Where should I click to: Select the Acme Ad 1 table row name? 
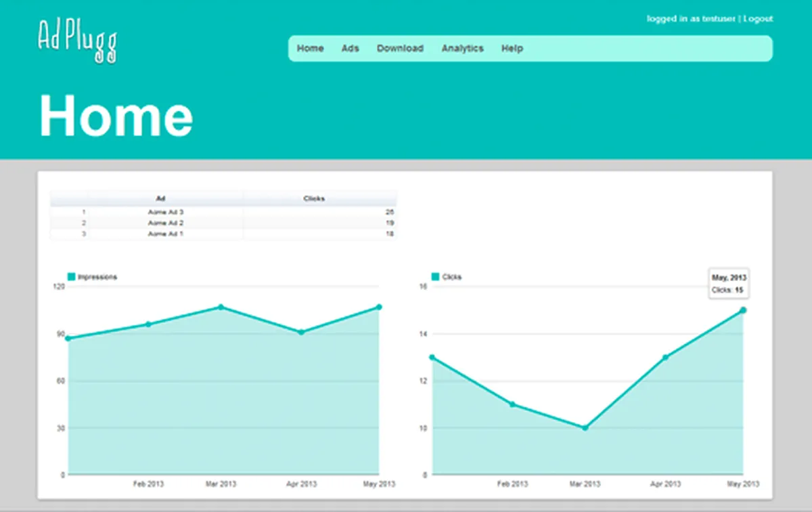tap(166, 234)
